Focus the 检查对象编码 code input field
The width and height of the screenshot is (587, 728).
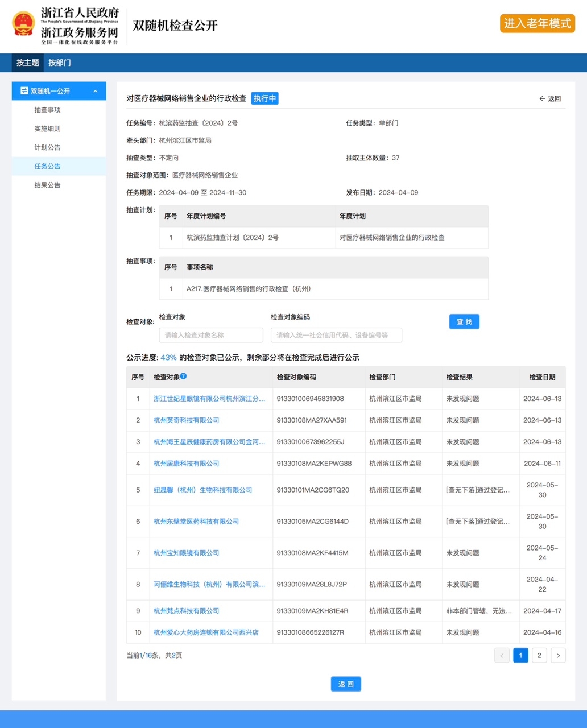coord(336,336)
